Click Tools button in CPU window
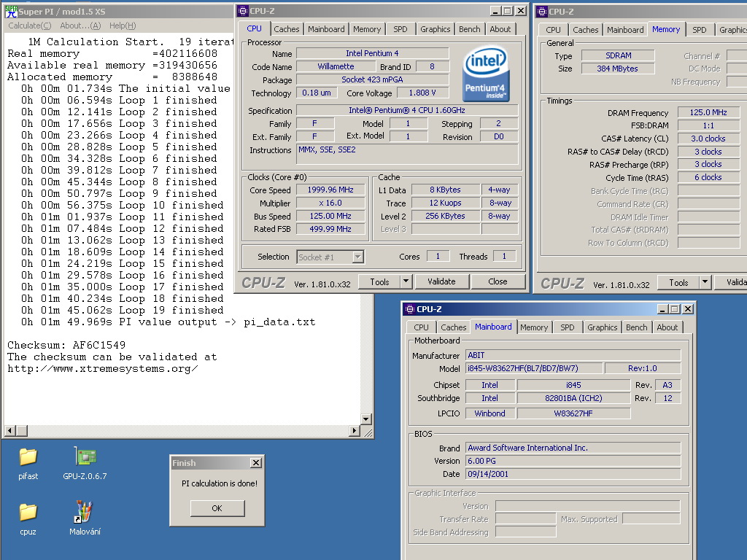The width and height of the screenshot is (747, 560). 379,281
